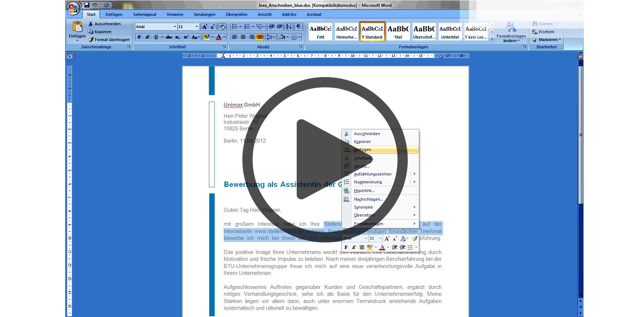Open the font size 11 dropdown in ribbon
The height and width of the screenshot is (317, 644).
(197, 27)
